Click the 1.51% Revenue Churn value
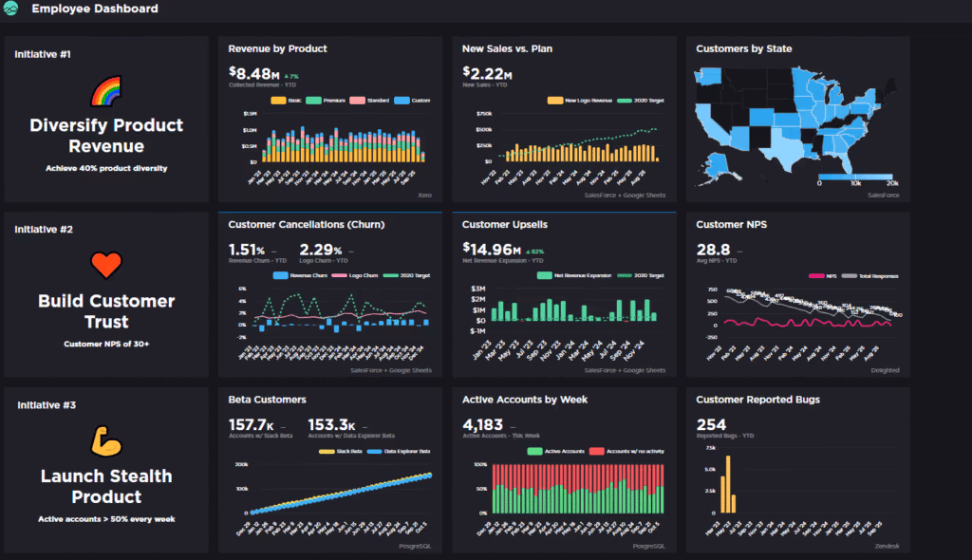 tap(247, 250)
